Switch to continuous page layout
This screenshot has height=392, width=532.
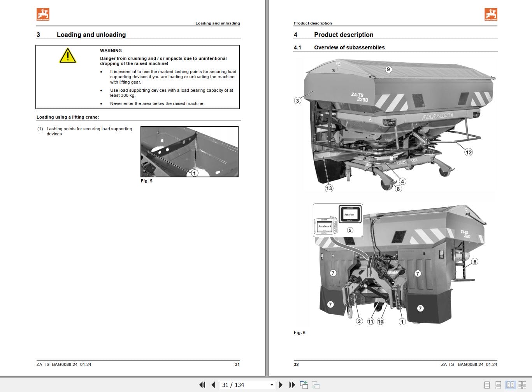pyautogui.click(x=498, y=385)
